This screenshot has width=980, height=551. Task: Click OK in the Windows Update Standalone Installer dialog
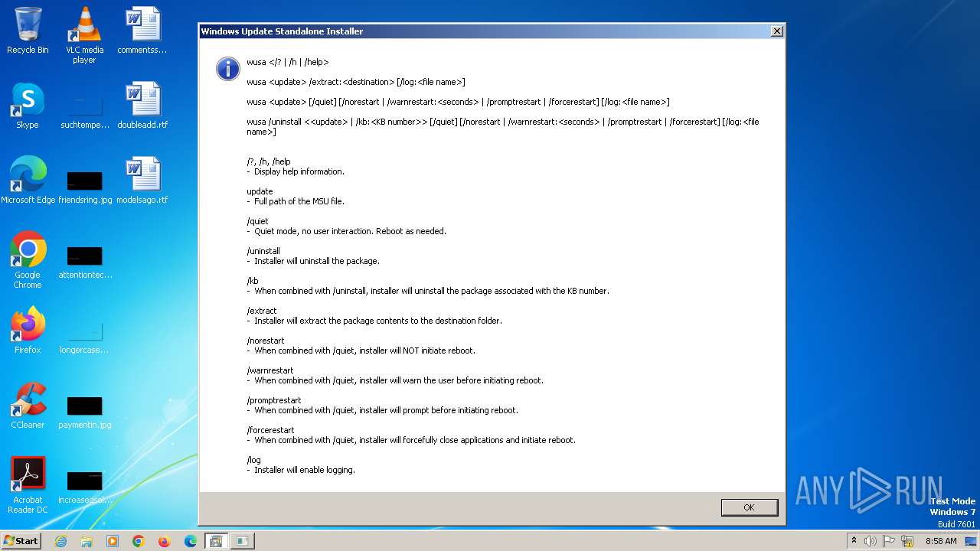tap(749, 507)
